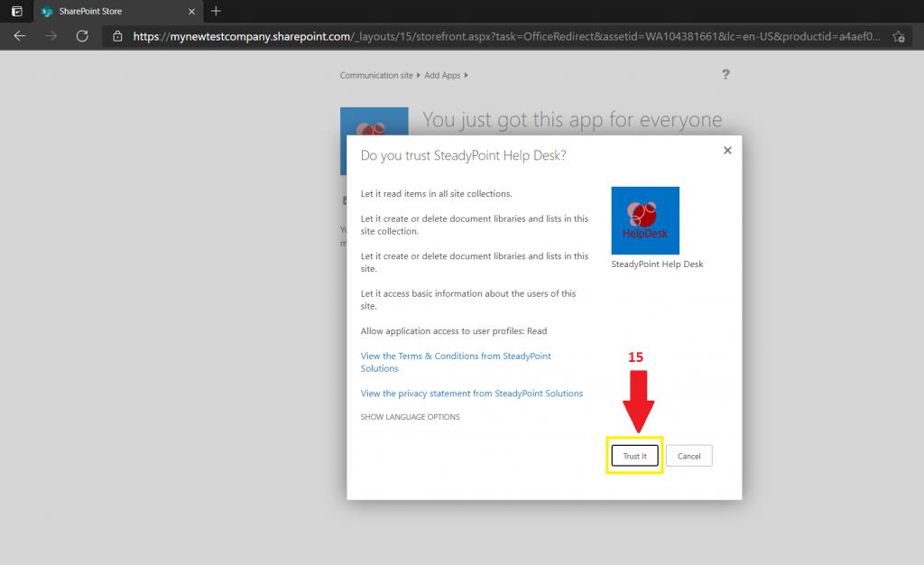Close the trust dialog with X
Viewport: 924px width, 565px height.
728,150
